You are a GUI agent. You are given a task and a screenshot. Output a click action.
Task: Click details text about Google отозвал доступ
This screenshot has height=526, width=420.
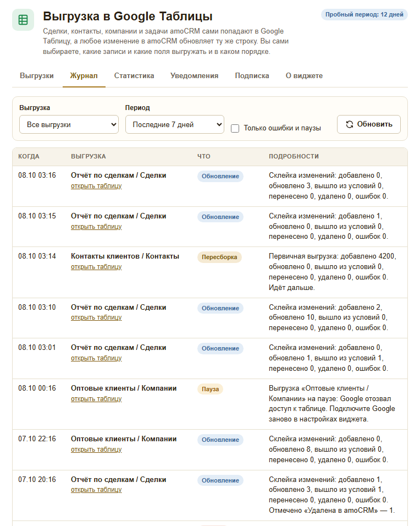coord(332,403)
